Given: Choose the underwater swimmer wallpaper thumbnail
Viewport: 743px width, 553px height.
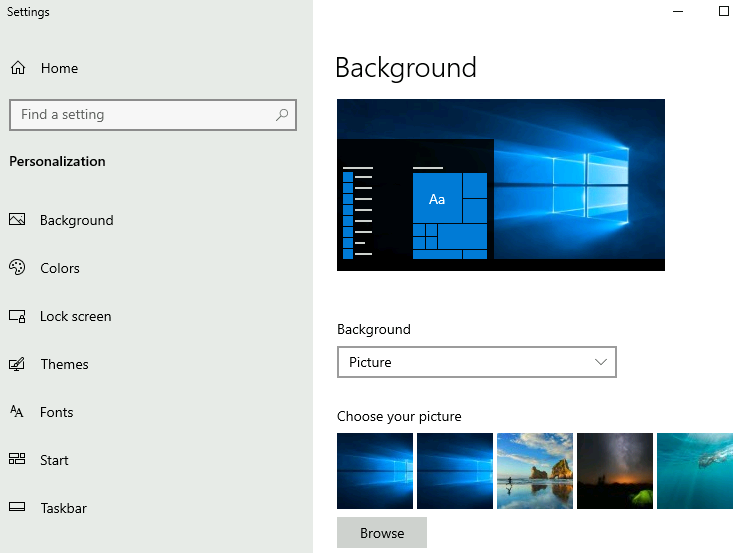Looking at the screenshot, I should [695, 471].
